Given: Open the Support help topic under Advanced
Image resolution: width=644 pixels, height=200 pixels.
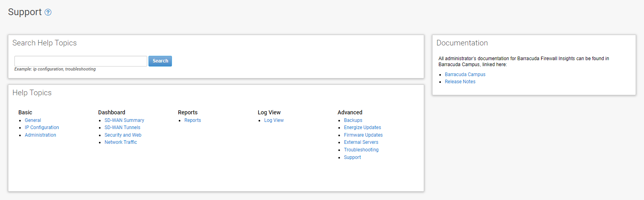Looking at the screenshot, I should pyautogui.click(x=352, y=157).
